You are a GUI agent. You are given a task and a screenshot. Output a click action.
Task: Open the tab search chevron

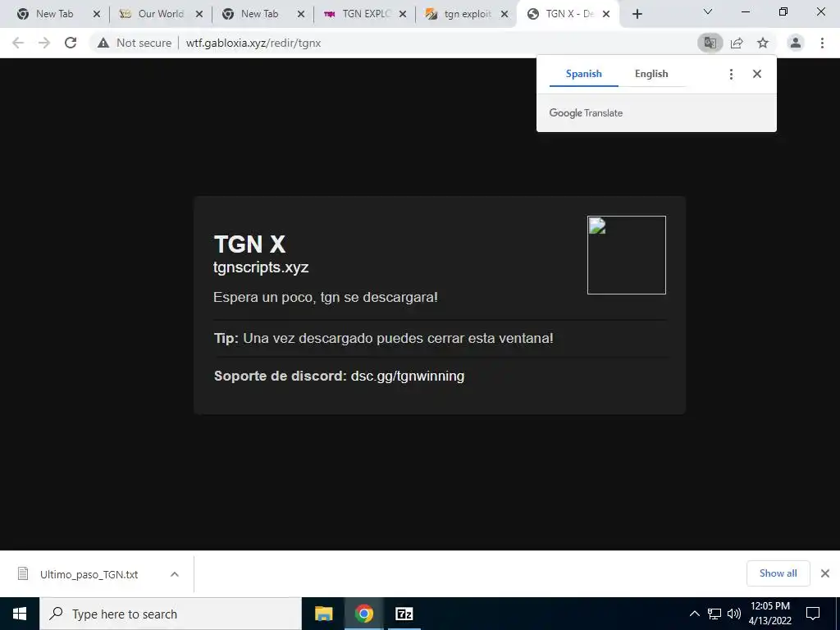pyautogui.click(x=708, y=11)
